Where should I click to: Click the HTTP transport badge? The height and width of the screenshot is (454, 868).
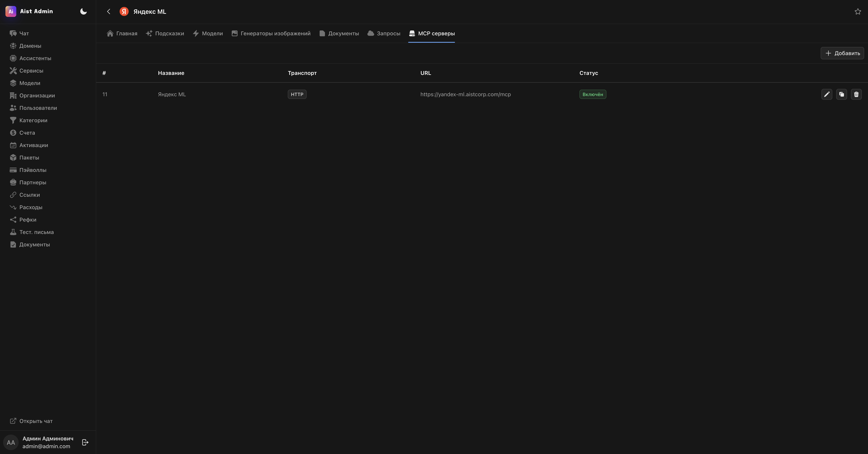[297, 94]
